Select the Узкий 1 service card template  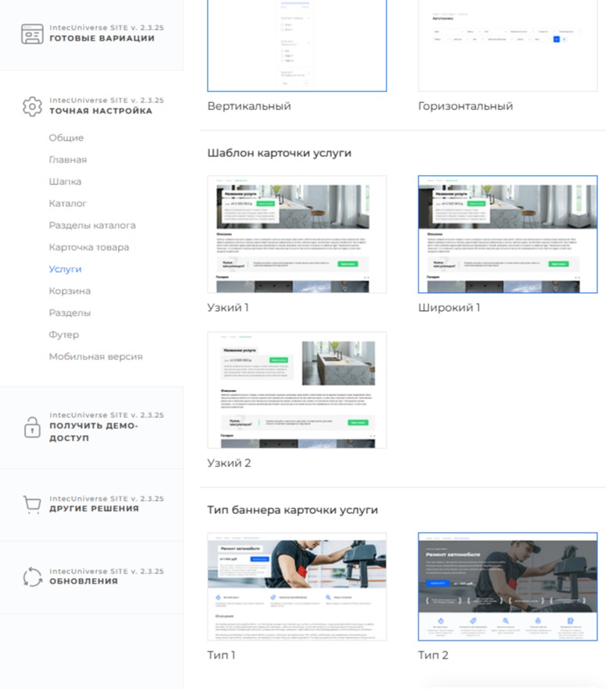pyautogui.click(x=297, y=234)
